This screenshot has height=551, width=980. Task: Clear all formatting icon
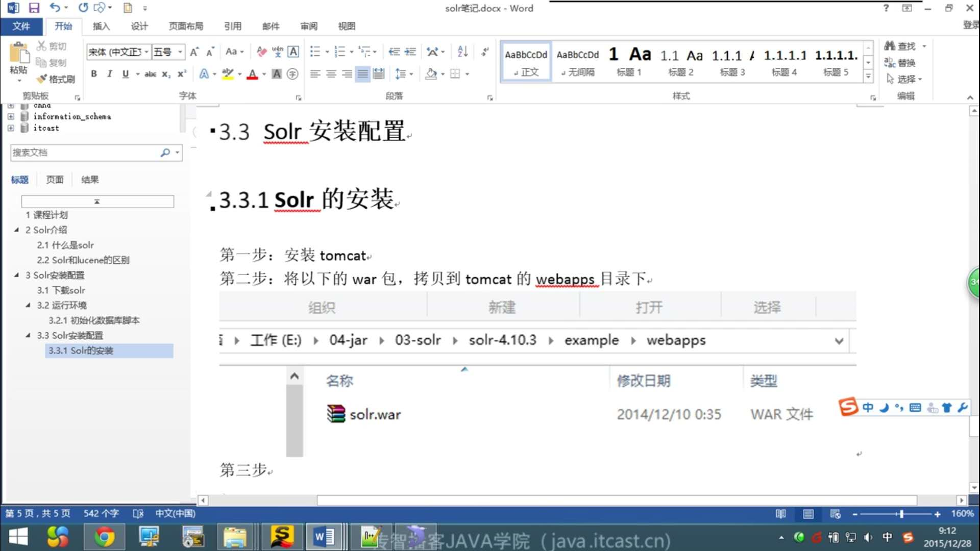tap(262, 52)
